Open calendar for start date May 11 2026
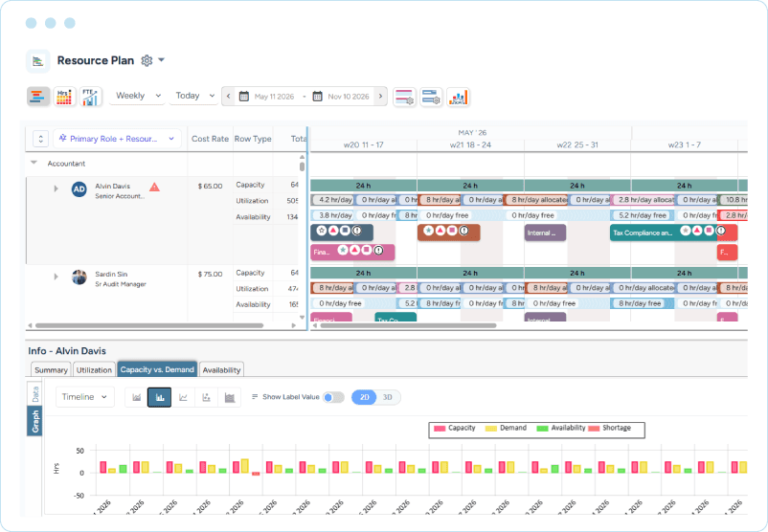This screenshot has height=532, width=768. (244, 97)
